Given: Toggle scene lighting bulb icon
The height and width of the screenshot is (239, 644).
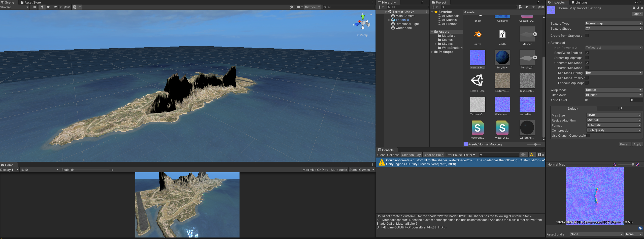Looking at the screenshot, I should (42, 7).
